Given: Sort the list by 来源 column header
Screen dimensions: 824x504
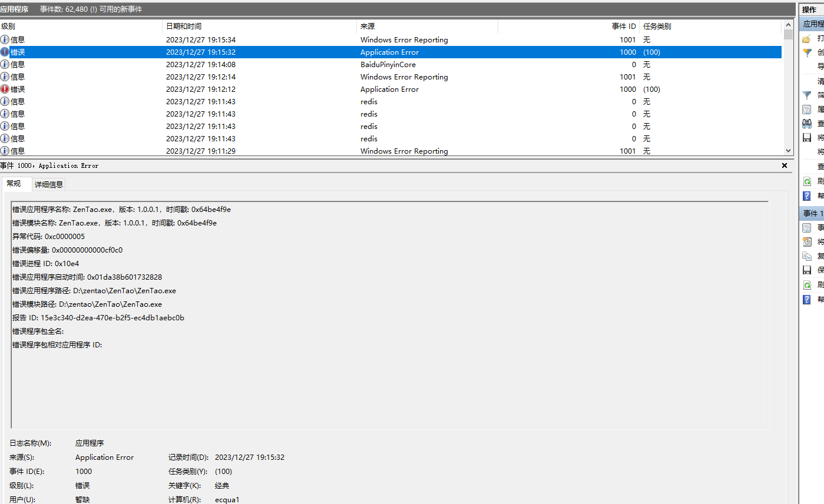Looking at the screenshot, I should [427, 26].
